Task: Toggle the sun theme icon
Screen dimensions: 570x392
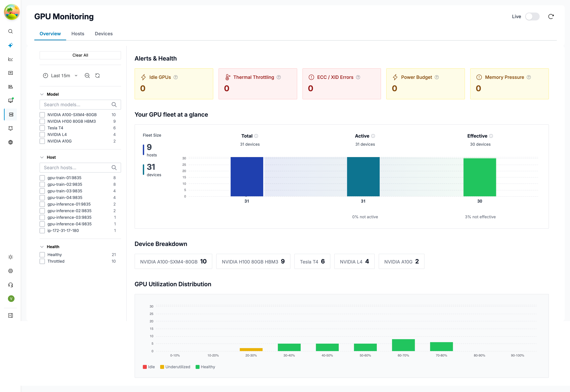Action: tap(11, 257)
